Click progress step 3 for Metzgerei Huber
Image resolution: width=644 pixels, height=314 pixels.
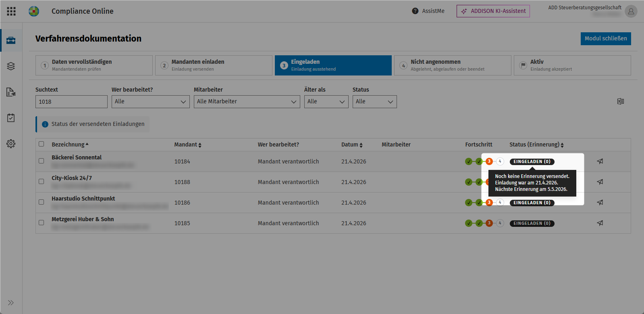489,223
